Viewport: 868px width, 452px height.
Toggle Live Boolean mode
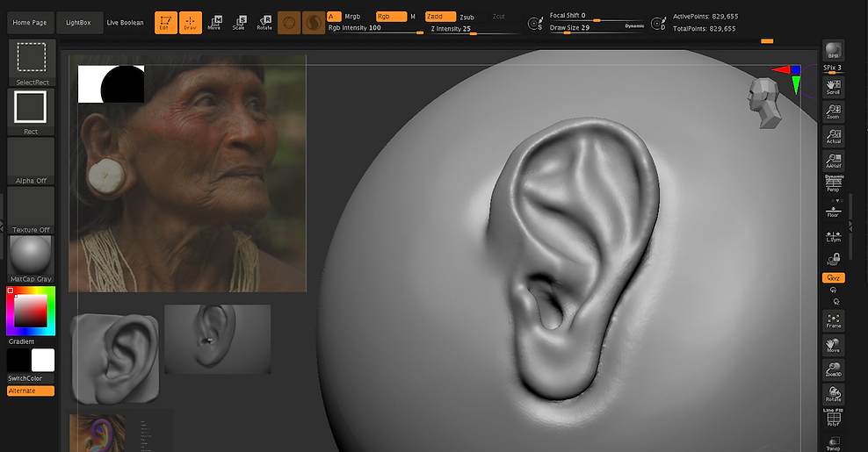click(125, 23)
